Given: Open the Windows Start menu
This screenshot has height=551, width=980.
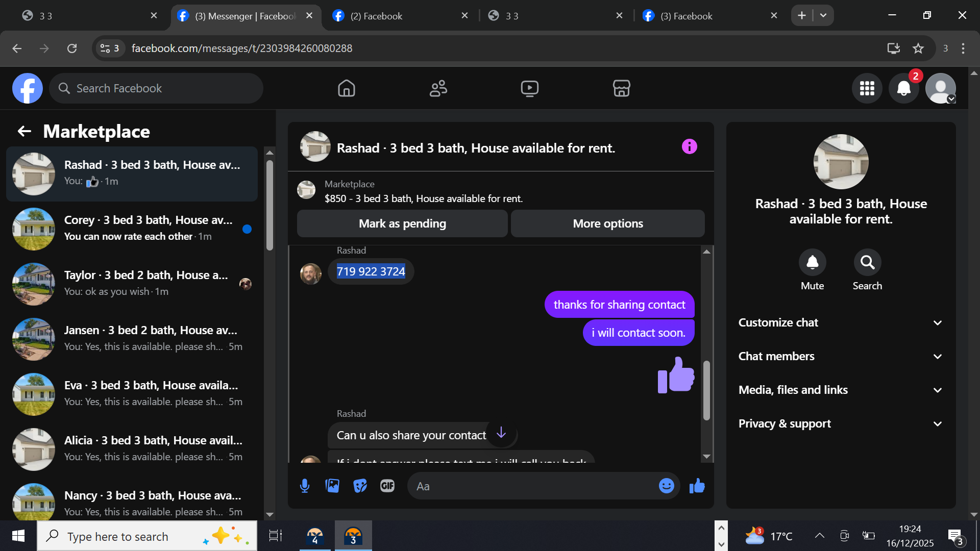Looking at the screenshot, I should (18, 536).
